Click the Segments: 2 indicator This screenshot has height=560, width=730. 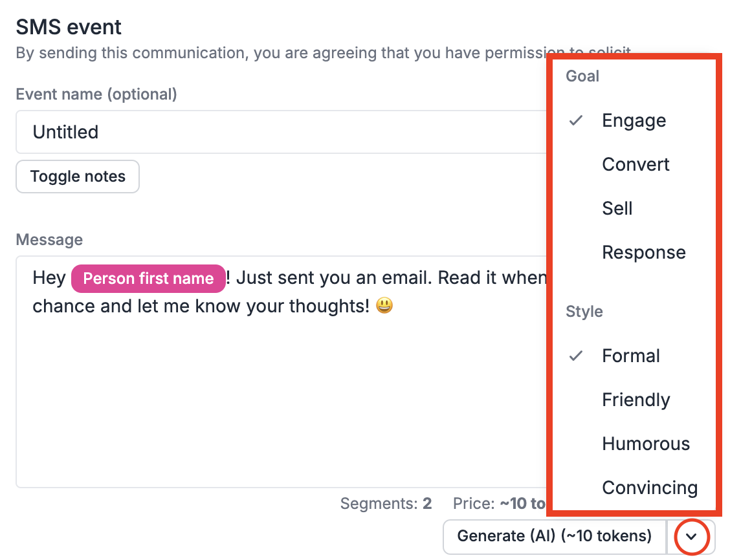pos(386,504)
